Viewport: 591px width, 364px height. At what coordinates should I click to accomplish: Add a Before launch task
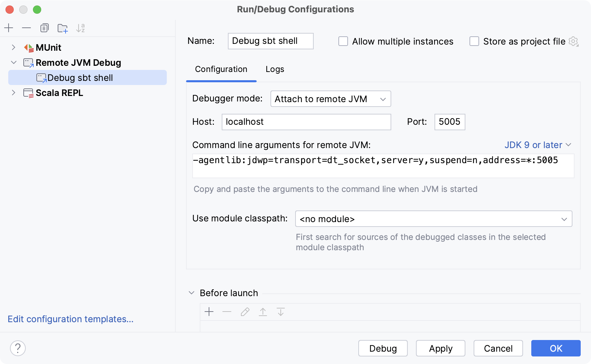[x=209, y=312]
